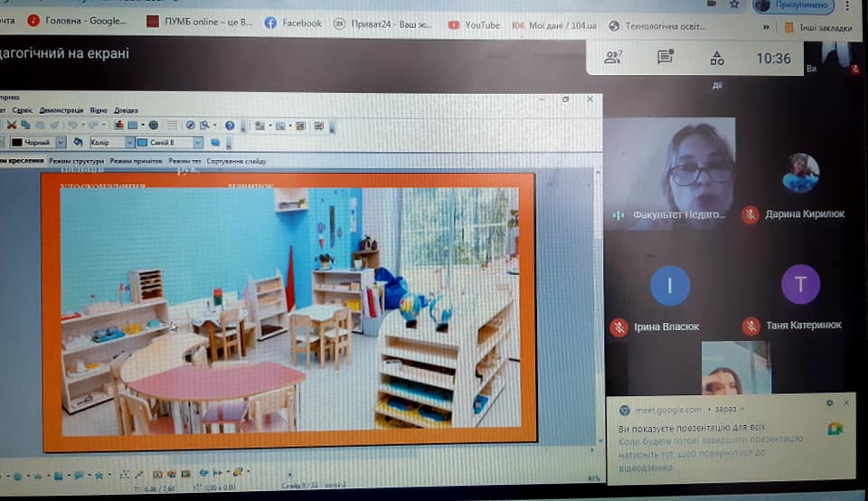The image size is (868, 501).
Task: Show hidden bookmarks via the double chevron
Action: (x=766, y=26)
